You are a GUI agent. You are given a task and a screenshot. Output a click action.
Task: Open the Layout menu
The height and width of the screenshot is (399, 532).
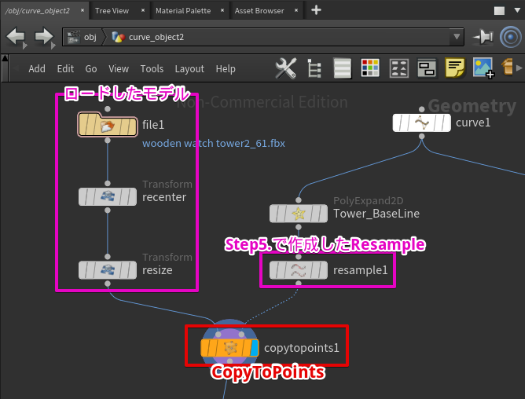tap(189, 69)
